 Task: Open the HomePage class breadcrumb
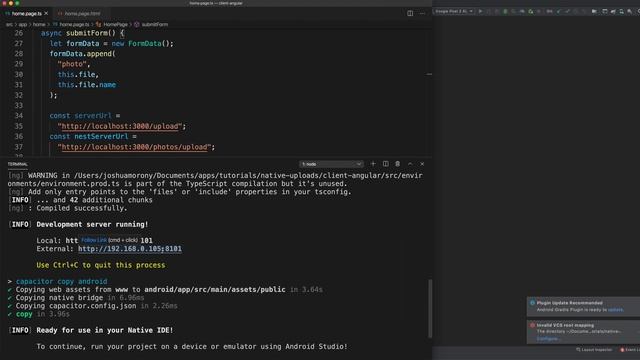click(x=115, y=24)
